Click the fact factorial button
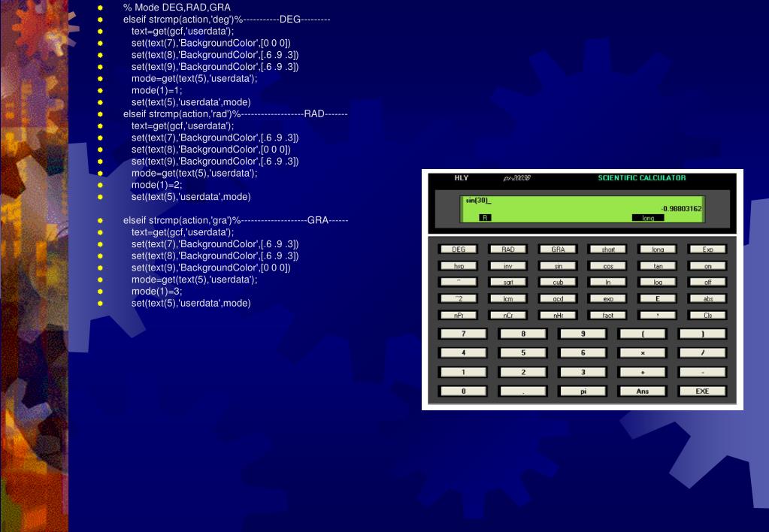The image size is (769, 532). point(608,316)
